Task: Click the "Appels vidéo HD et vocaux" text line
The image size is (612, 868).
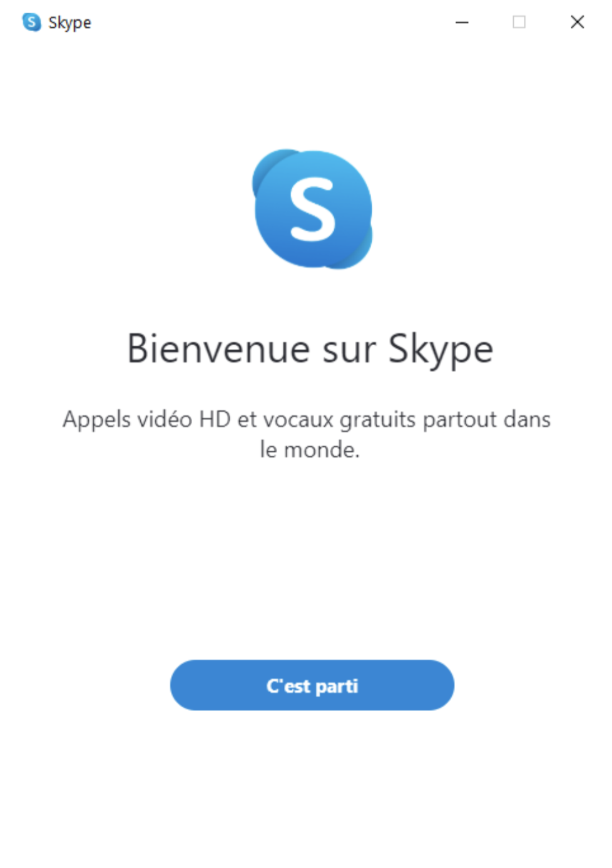Action: pos(307,420)
